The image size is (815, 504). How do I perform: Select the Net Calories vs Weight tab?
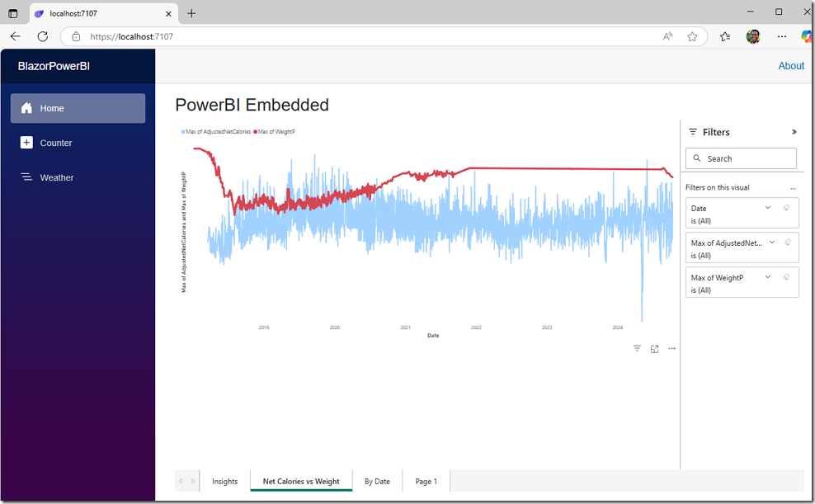coord(301,481)
